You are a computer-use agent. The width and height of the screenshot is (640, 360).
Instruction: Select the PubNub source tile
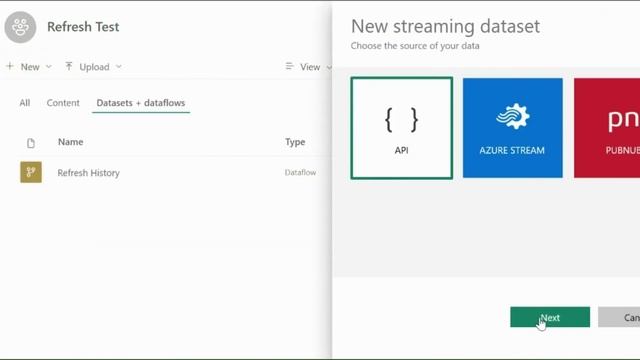pyautogui.click(x=607, y=128)
